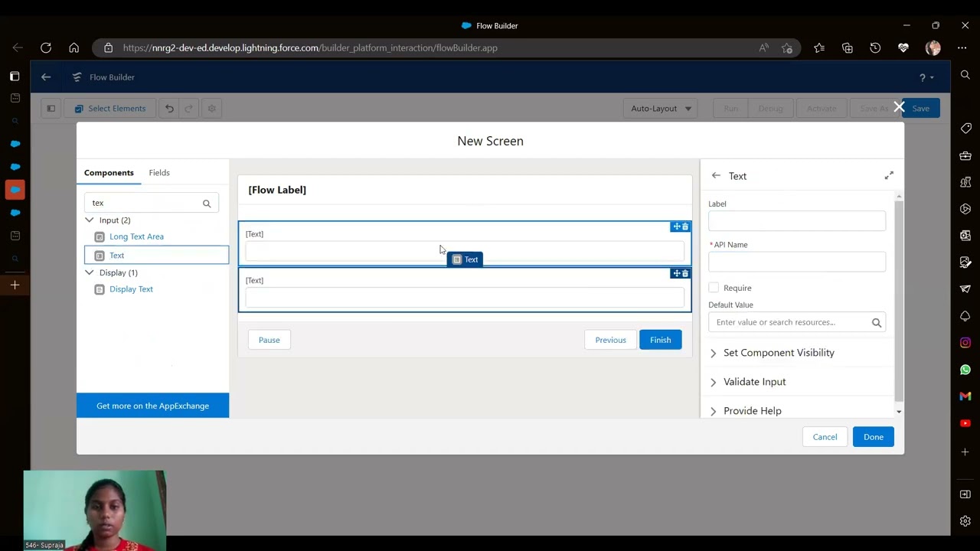
Task: Click the Done button
Action: pos(874,437)
